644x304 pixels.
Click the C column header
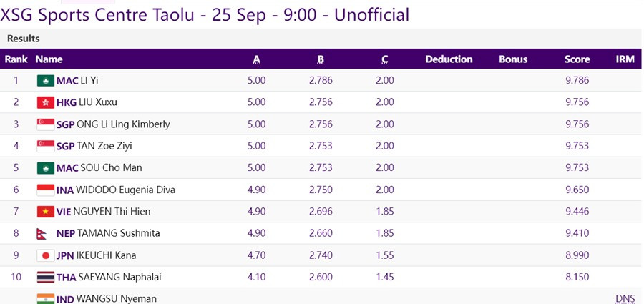point(385,59)
